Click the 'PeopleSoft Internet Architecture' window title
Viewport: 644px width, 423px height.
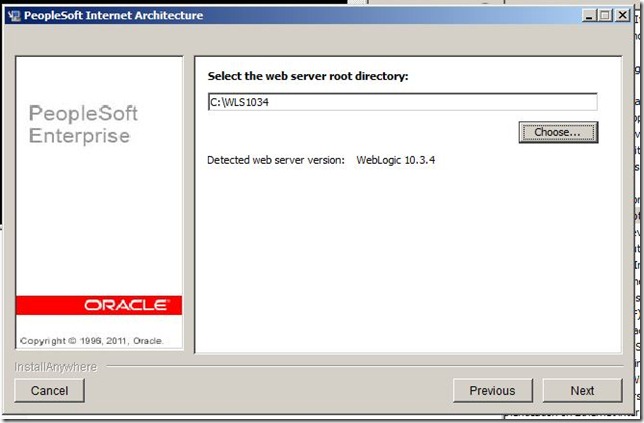pos(113,16)
